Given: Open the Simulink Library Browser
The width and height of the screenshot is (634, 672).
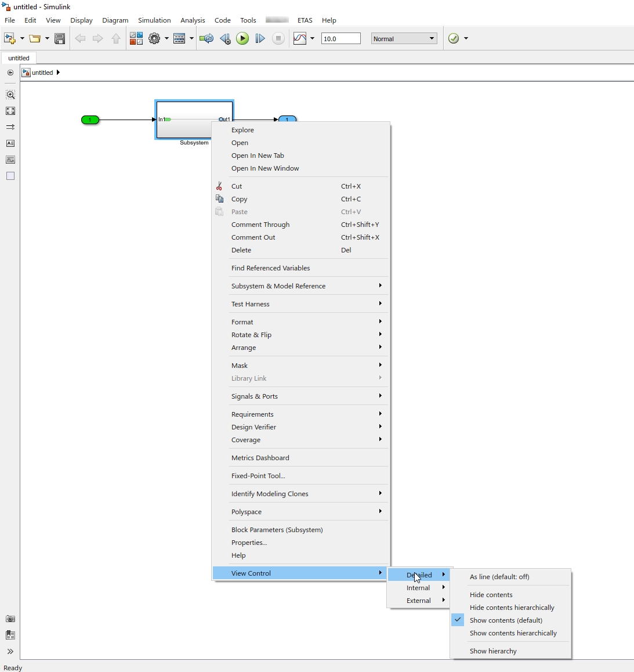Looking at the screenshot, I should click(136, 38).
